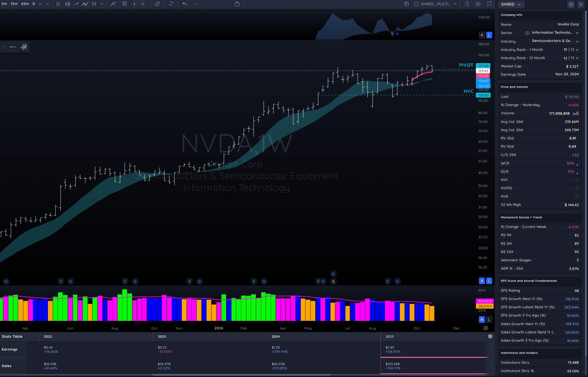The width and height of the screenshot is (588, 377).
Task: Select the plain line chart type icon
Action: pos(76,4)
